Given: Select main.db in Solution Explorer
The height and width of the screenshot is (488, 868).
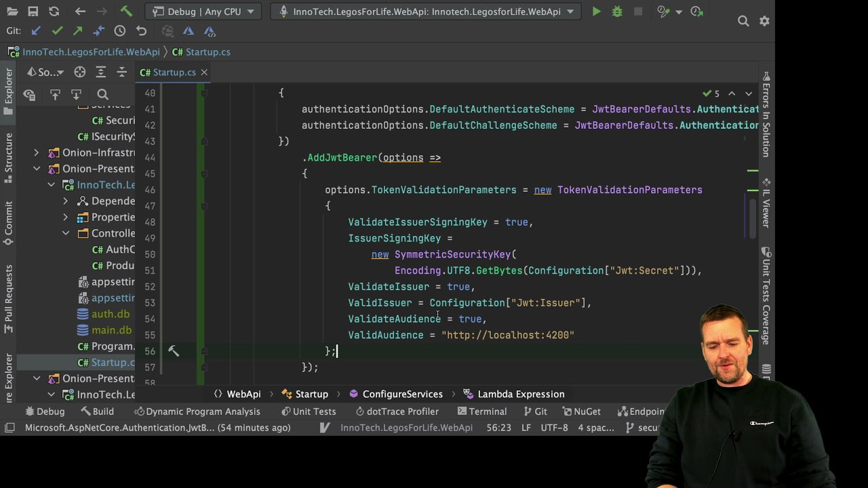Looking at the screenshot, I should click(104, 330).
